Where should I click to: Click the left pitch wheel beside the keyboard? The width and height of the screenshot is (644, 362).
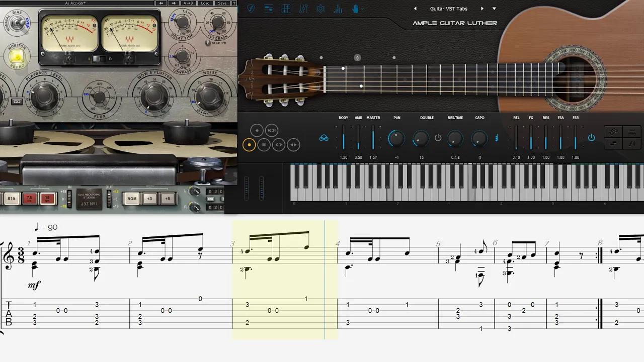click(x=246, y=188)
